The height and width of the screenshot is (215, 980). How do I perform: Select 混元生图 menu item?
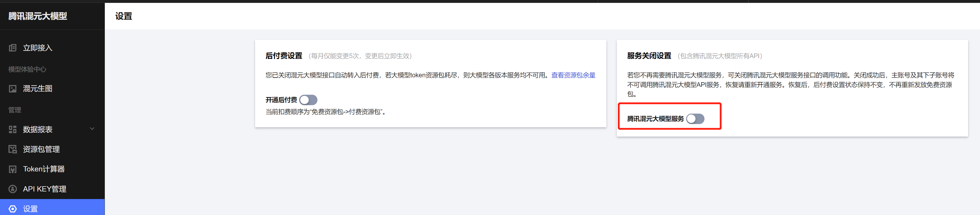click(x=52, y=89)
